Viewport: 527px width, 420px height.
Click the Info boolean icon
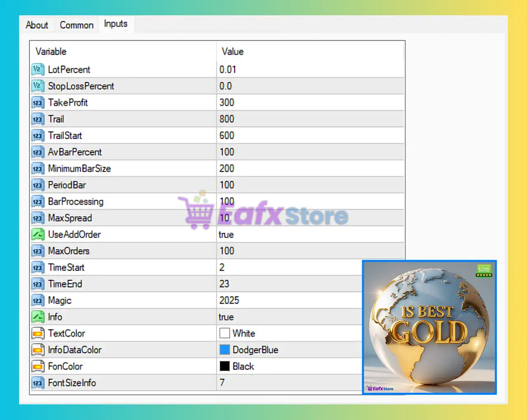(37, 317)
